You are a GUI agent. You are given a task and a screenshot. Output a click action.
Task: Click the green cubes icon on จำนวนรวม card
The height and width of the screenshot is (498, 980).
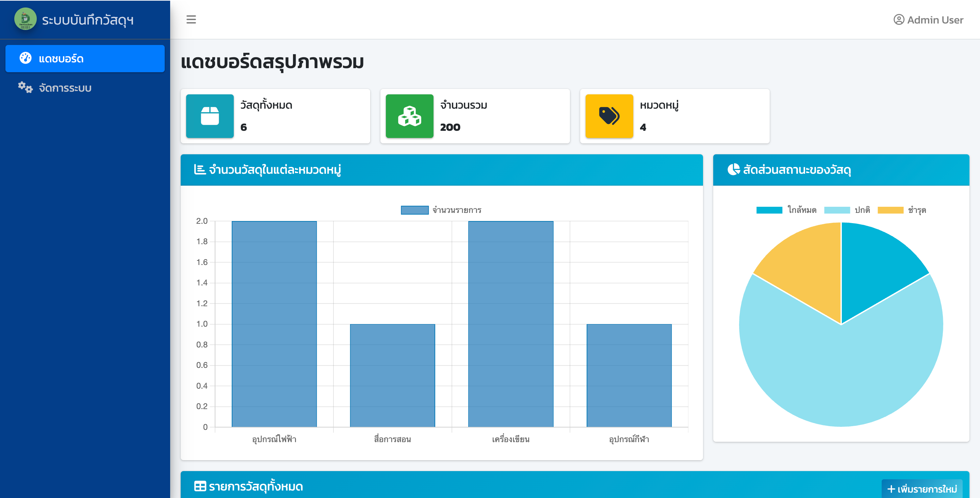point(409,116)
